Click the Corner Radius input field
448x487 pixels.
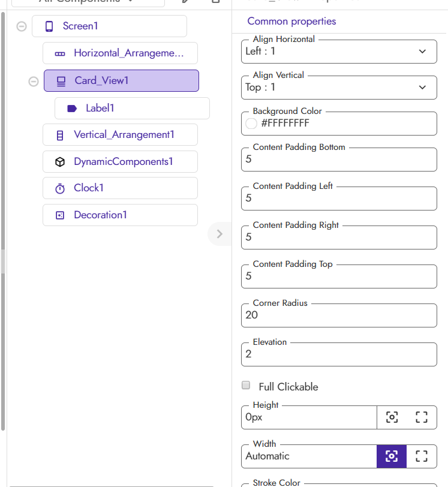[339, 315]
